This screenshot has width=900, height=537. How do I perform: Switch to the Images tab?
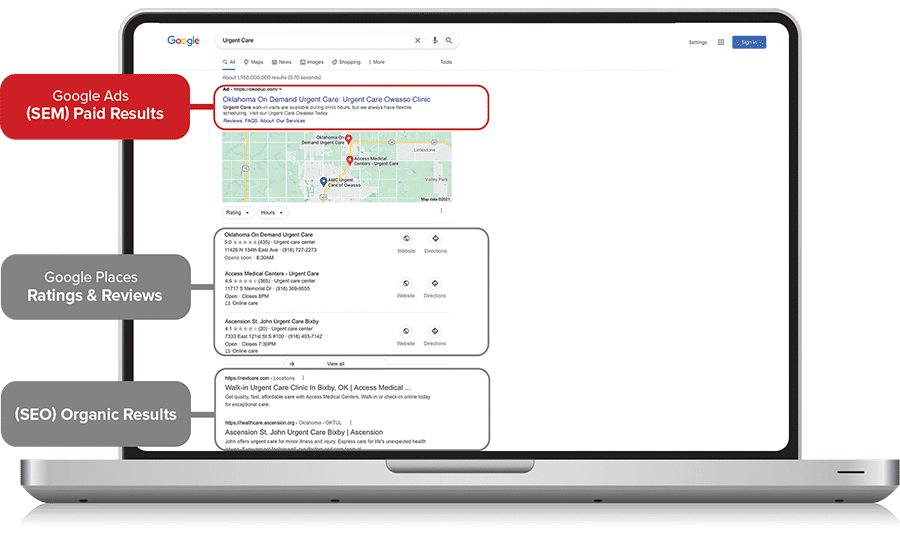pos(312,62)
